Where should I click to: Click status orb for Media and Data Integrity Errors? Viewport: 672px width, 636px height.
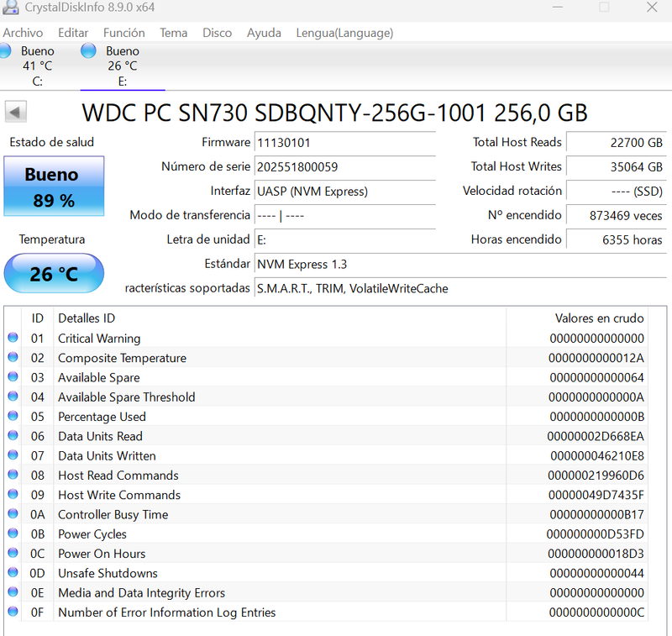13,591
